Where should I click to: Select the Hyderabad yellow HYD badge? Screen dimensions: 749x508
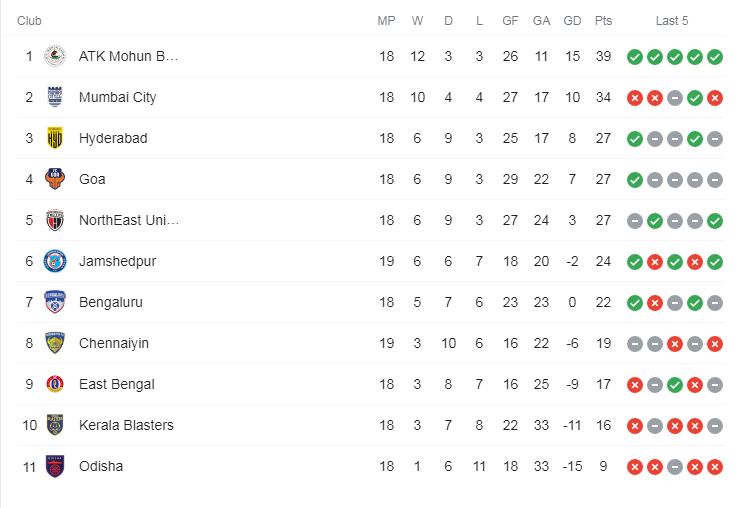(55, 138)
